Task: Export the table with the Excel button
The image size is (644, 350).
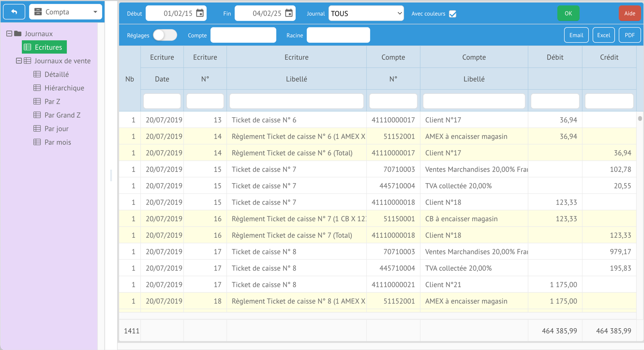Action: (x=603, y=35)
